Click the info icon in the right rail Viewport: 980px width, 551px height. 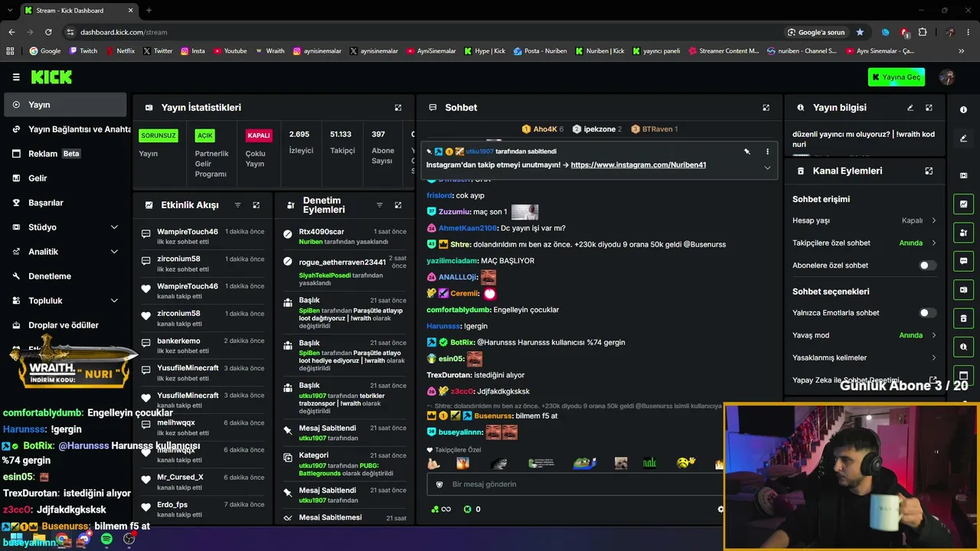[x=963, y=109]
